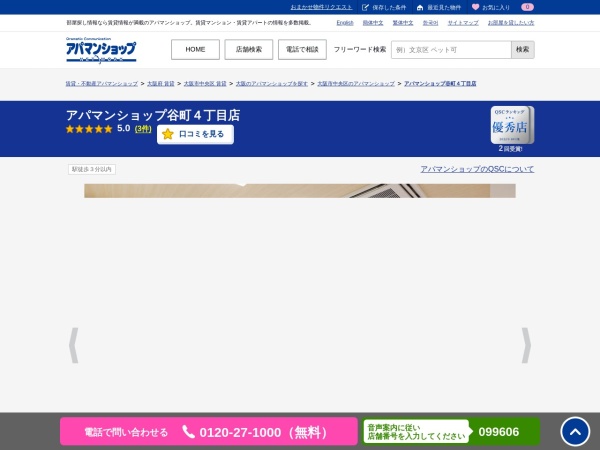
Task: Open breadcrumb 賃貸・不動産アパマンショップ
Action: coord(101,83)
